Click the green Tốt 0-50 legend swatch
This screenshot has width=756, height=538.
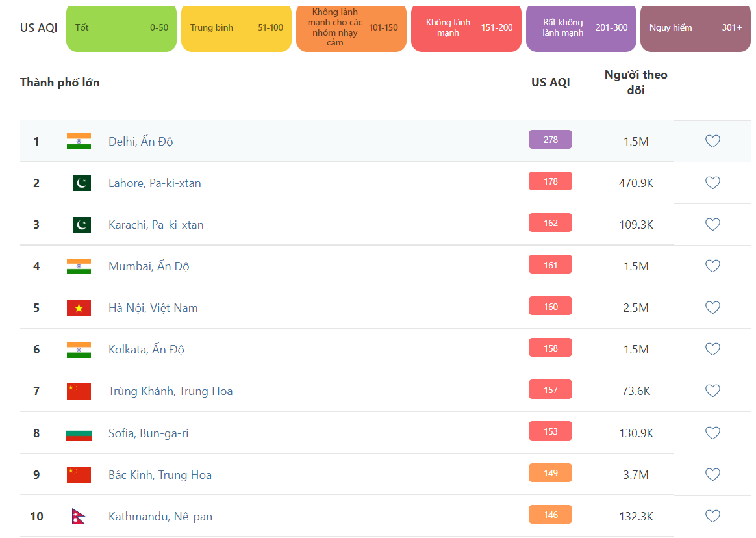pyautogui.click(x=121, y=28)
